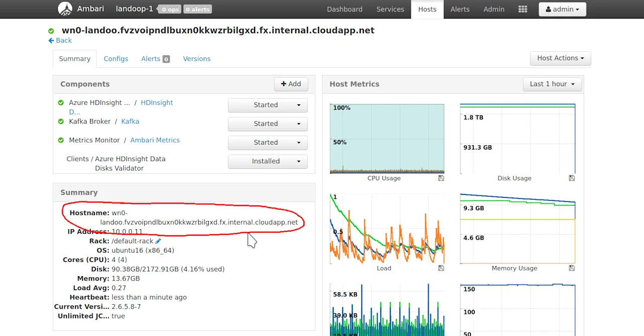Open Started dropdown for Kafka Broker
This screenshot has height=336, width=644.
(268, 123)
